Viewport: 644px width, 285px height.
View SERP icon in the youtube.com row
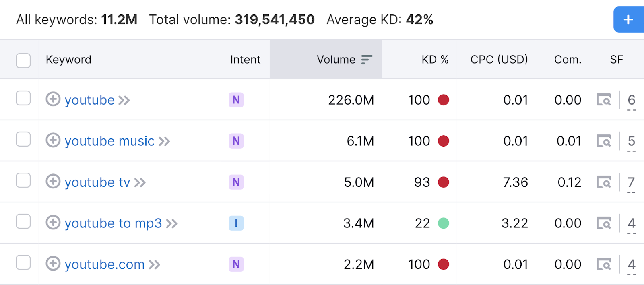click(604, 264)
